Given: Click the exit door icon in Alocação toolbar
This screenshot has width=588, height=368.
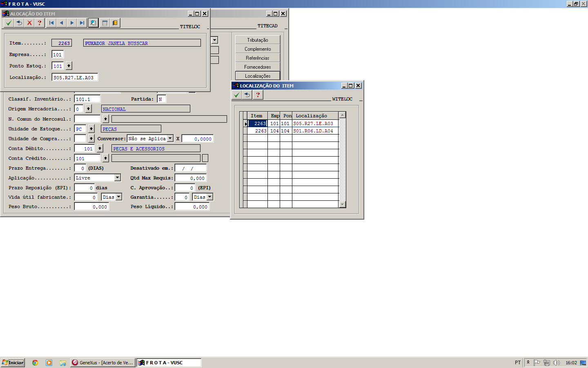Looking at the screenshot, I should coord(115,23).
